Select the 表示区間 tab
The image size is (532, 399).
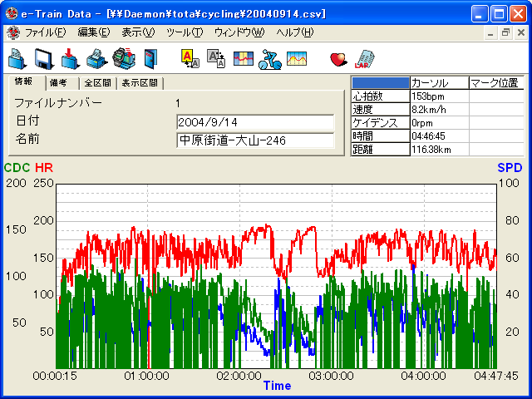tap(140, 82)
